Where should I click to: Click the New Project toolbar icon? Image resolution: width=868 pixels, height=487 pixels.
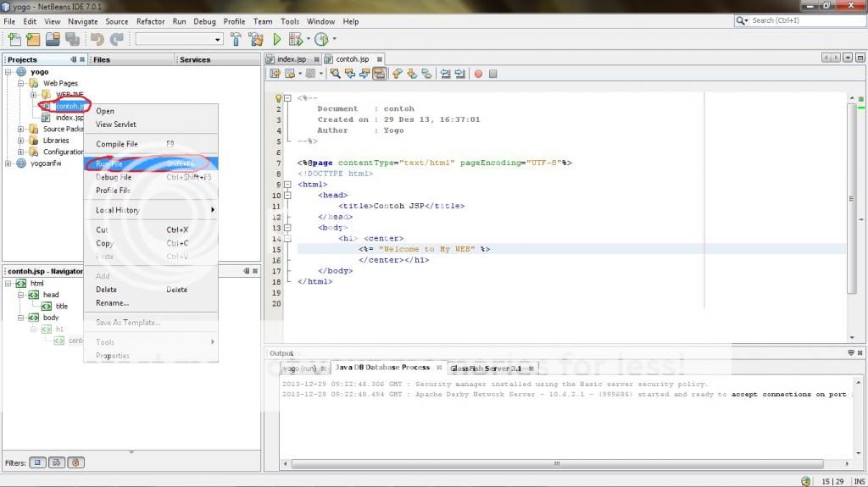33,39
